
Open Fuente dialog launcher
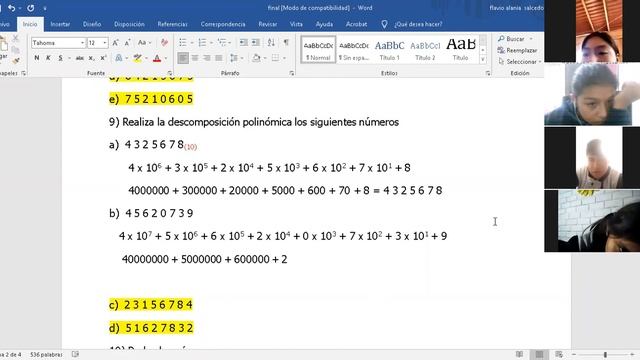click(169, 73)
